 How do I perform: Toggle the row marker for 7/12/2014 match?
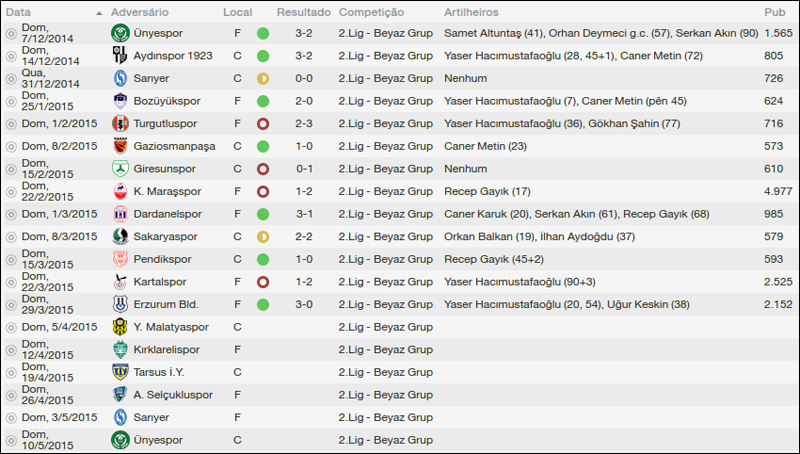(x=11, y=33)
